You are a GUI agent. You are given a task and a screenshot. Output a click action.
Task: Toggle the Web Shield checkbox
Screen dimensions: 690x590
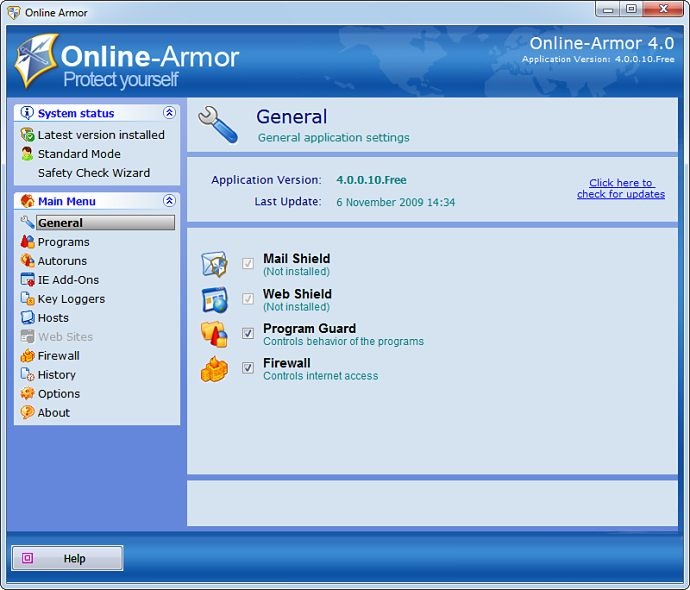click(248, 299)
